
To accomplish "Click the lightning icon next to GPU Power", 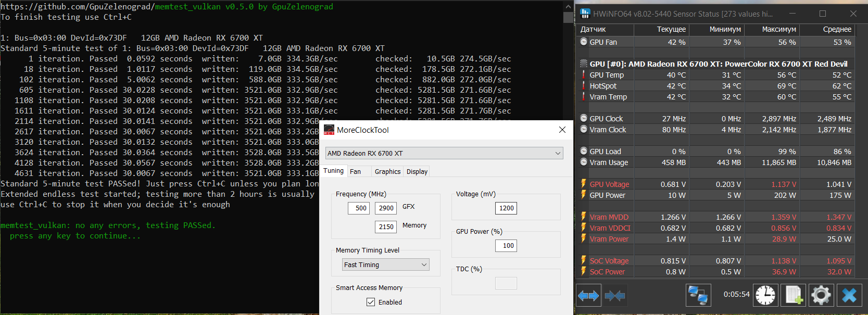I will pyautogui.click(x=584, y=195).
